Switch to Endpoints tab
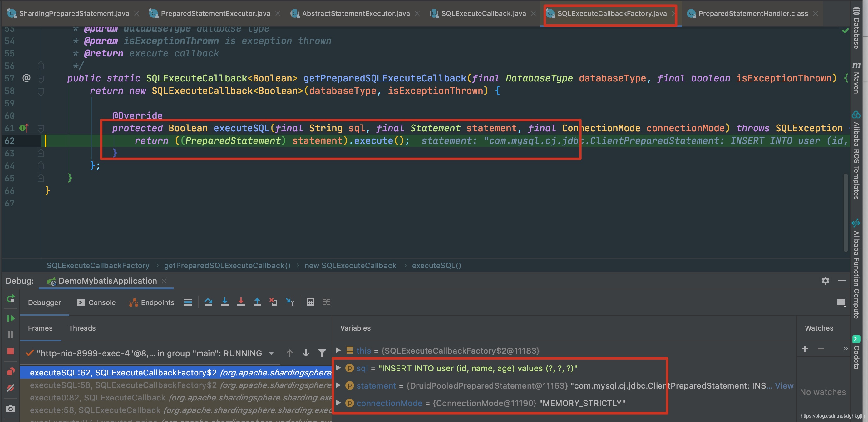This screenshot has height=422, width=868. coord(152,302)
